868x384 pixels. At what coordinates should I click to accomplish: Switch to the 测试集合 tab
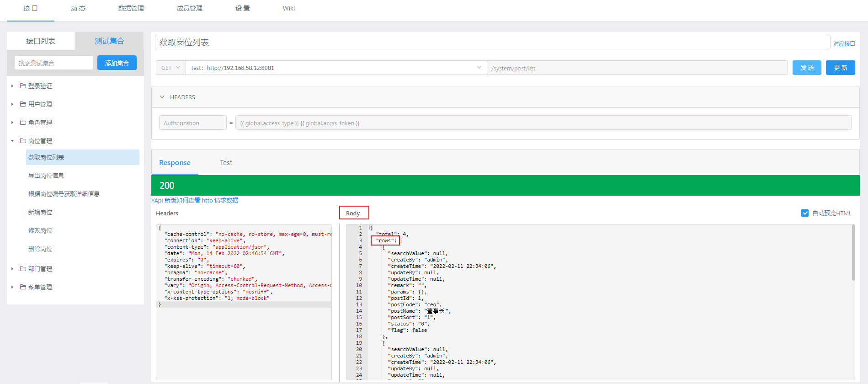pos(109,41)
